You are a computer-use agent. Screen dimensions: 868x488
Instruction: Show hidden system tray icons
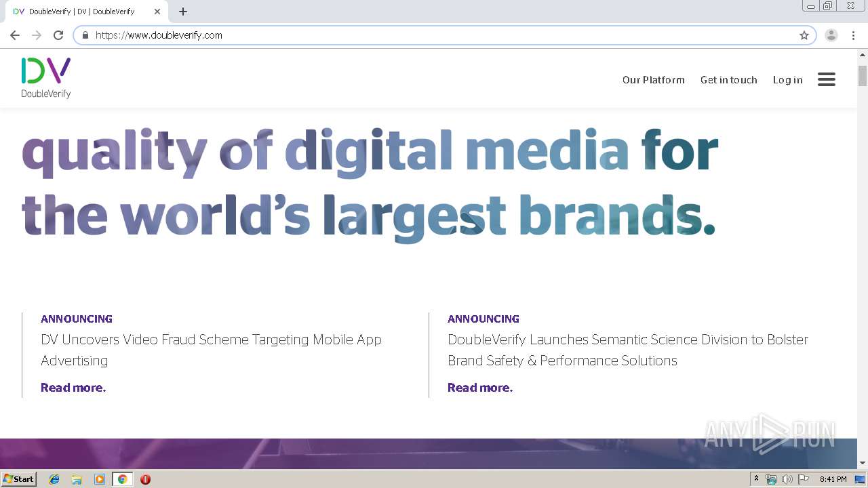tap(756, 479)
